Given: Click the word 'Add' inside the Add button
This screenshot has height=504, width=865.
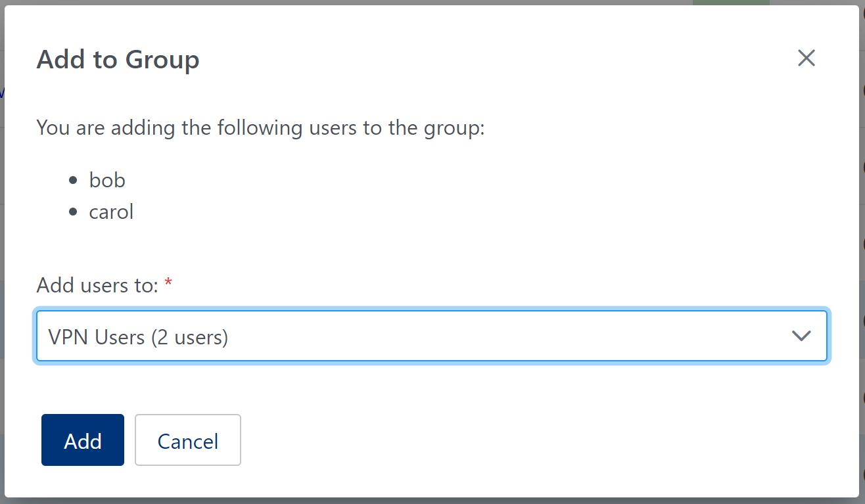Looking at the screenshot, I should tap(83, 441).
